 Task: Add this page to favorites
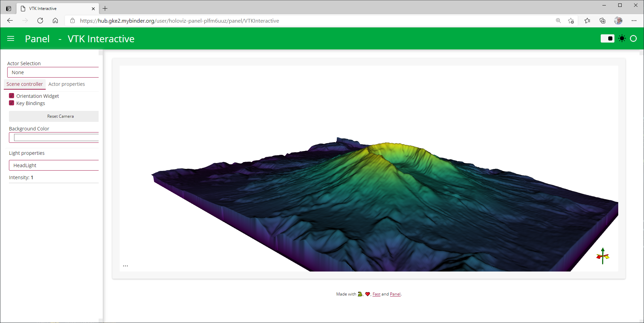click(571, 21)
